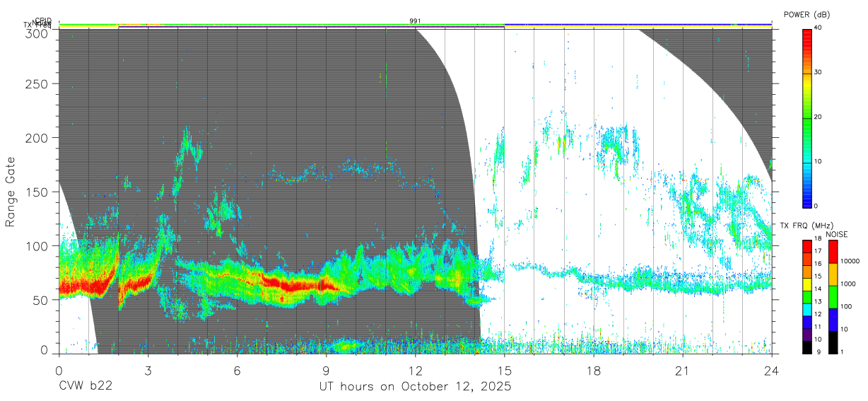Click the 150 tick on Range Gate axis
The width and height of the screenshot is (868, 401).
37,192
